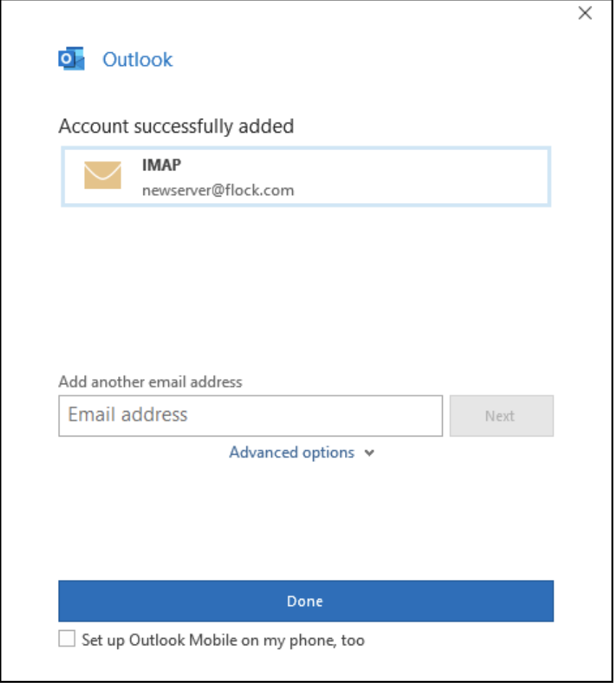Click the envelope icon of the IMAP account
This screenshot has width=616, height=683.
tap(103, 175)
